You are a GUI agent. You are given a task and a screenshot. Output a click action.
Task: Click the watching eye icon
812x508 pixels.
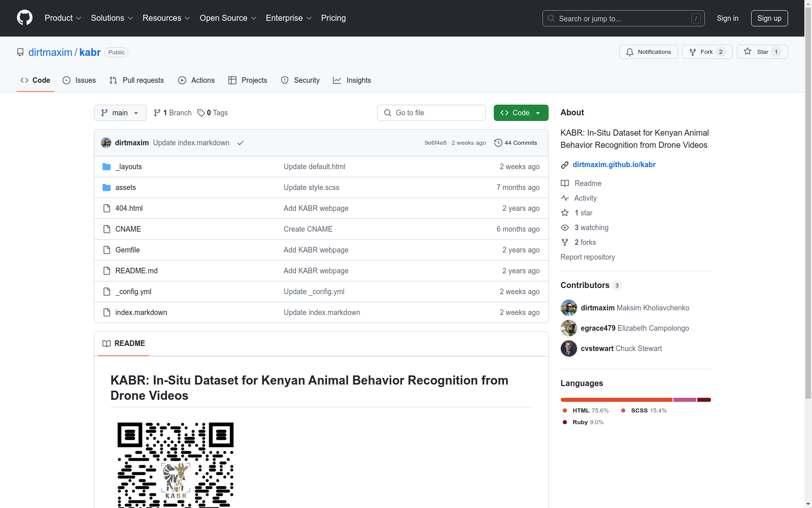[565, 228]
